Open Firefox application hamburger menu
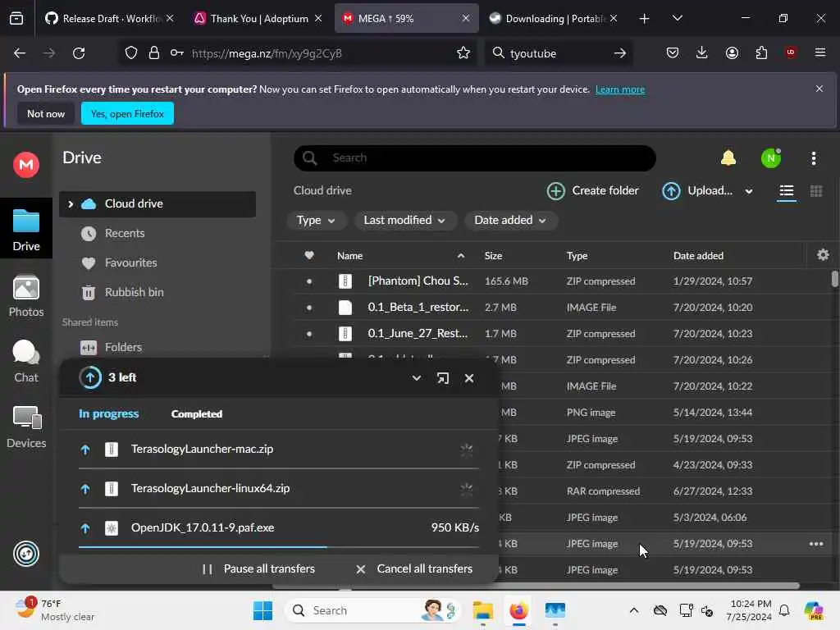Image resolution: width=840 pixels, height=630 pixels. click(820, 52)
